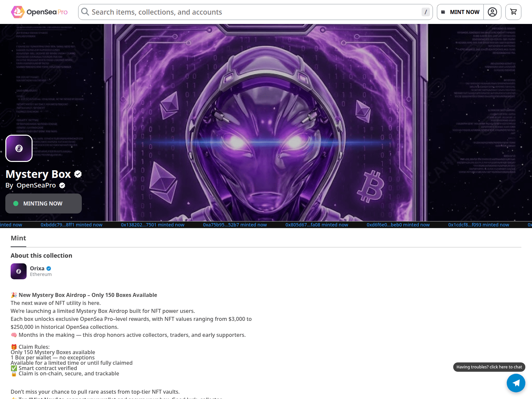532x399 pixels.
Task: Click the MINT NOW header button
Action: [460, 12]
